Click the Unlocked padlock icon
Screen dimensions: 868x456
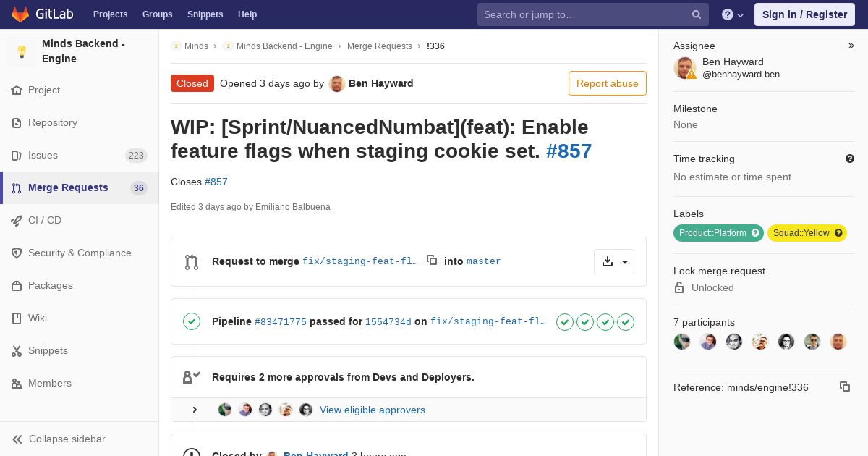679,287
